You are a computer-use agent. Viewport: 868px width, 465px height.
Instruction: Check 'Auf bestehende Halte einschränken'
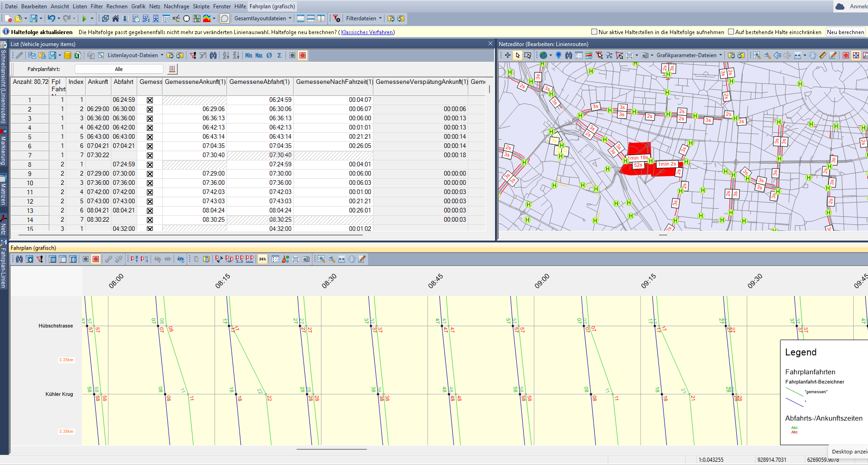pos(731,32)
